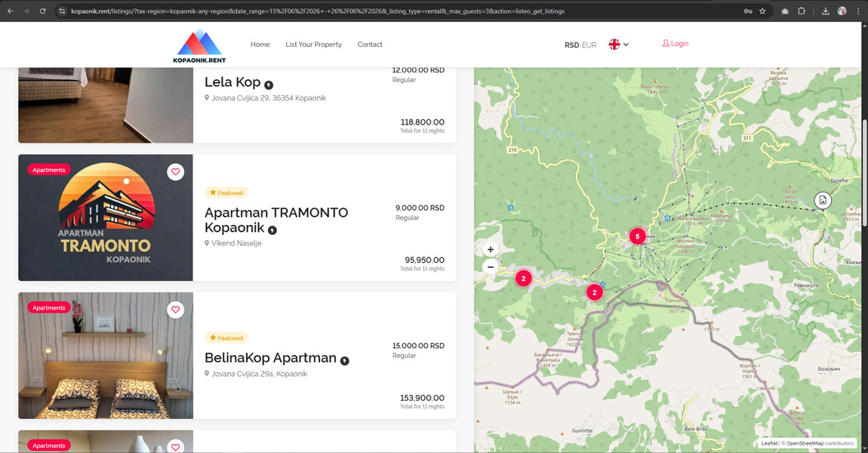This screenshot has width=868, height=453.
Task: Open the Login link
Action: pyautogui.click(x=676, y=44)
